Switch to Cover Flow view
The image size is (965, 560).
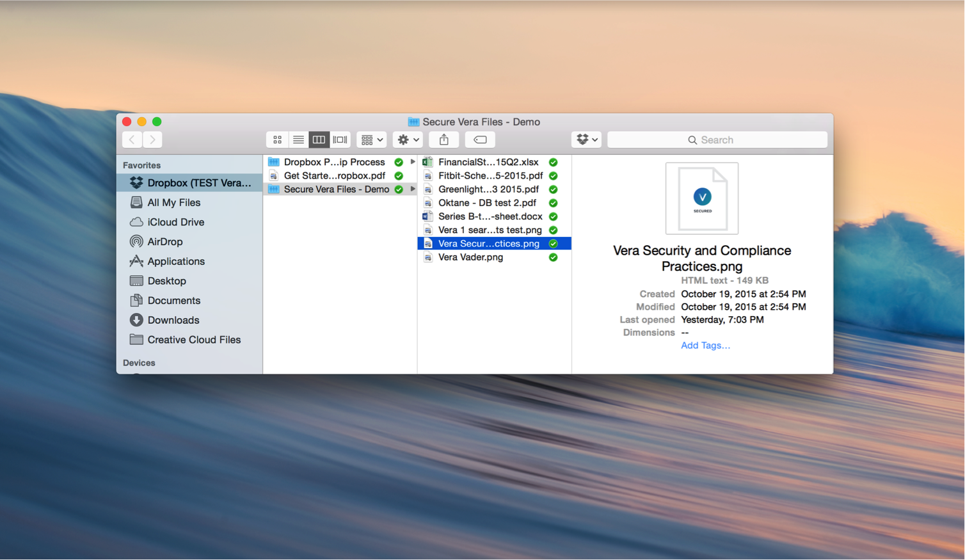coord(340,140)
